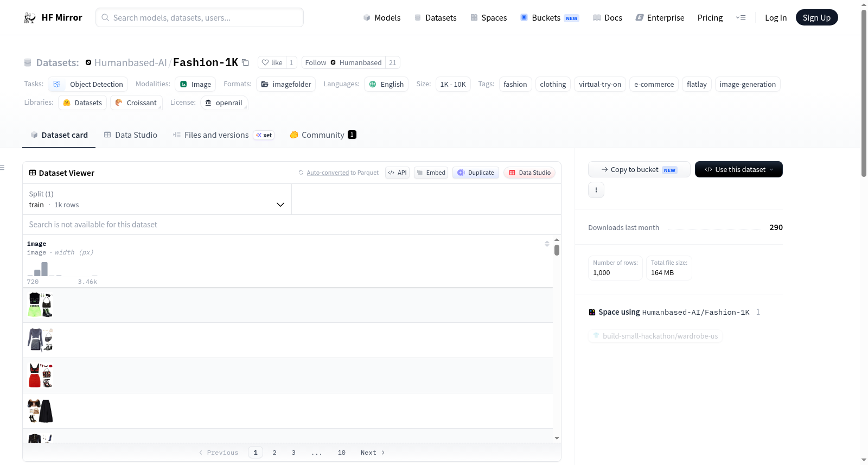The width and height of the screenshot is (868, 465).
Task: Select the 1K - 10K size tag
Action: tap(453, 84)
